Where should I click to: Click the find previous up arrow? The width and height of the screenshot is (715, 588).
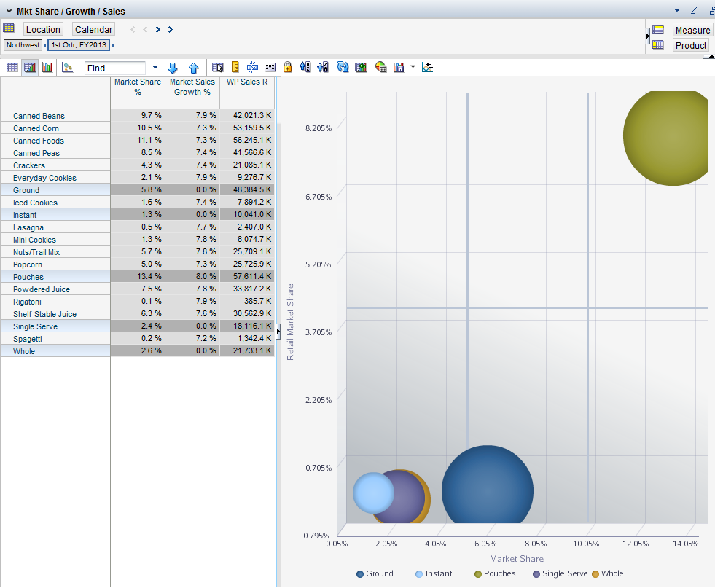click(193, 68)
